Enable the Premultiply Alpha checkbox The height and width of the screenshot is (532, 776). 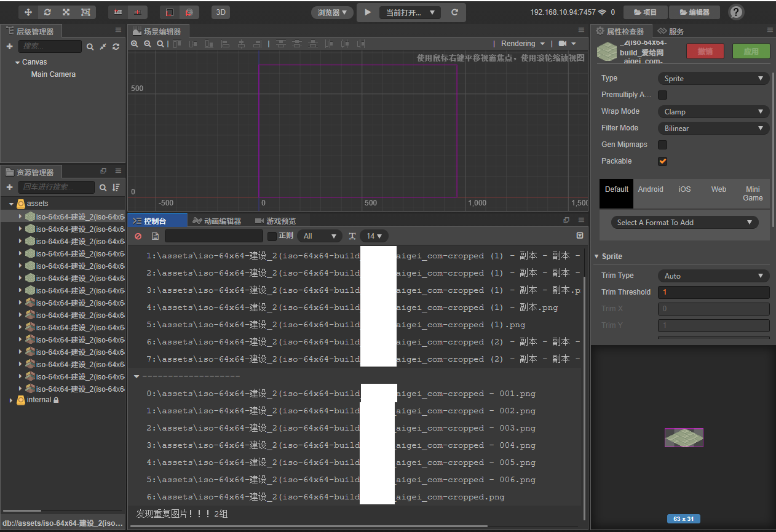click(x=662, y=95)
